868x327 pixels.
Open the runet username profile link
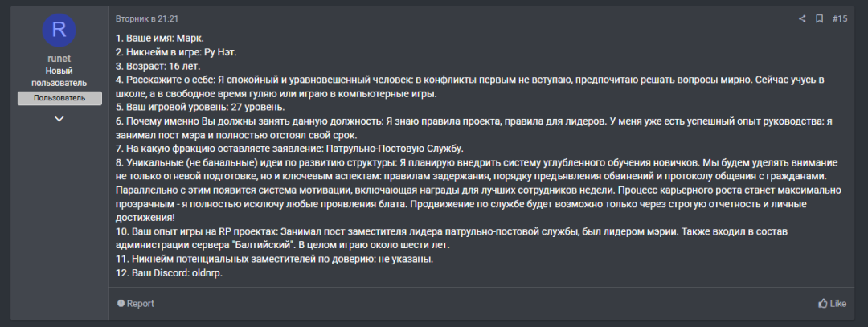[59, 59]
